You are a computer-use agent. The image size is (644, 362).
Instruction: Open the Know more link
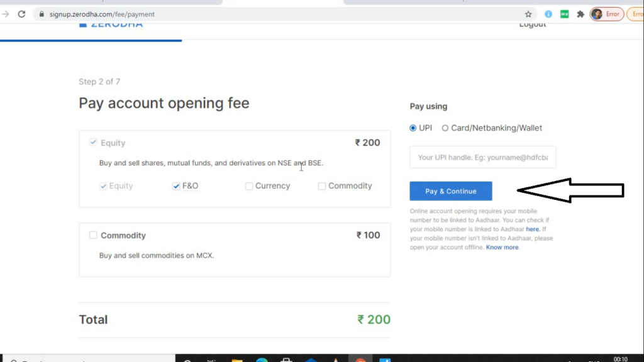502,247
